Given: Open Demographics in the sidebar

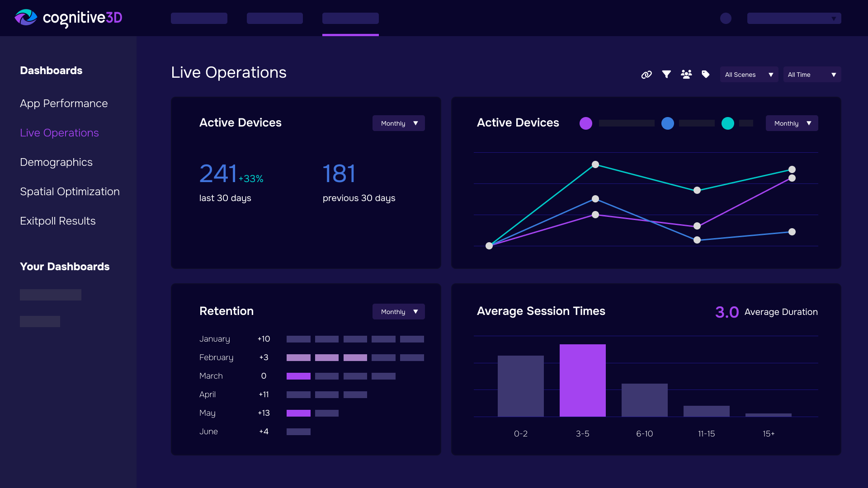Looking at the screenshot, I should pos(56,162).
